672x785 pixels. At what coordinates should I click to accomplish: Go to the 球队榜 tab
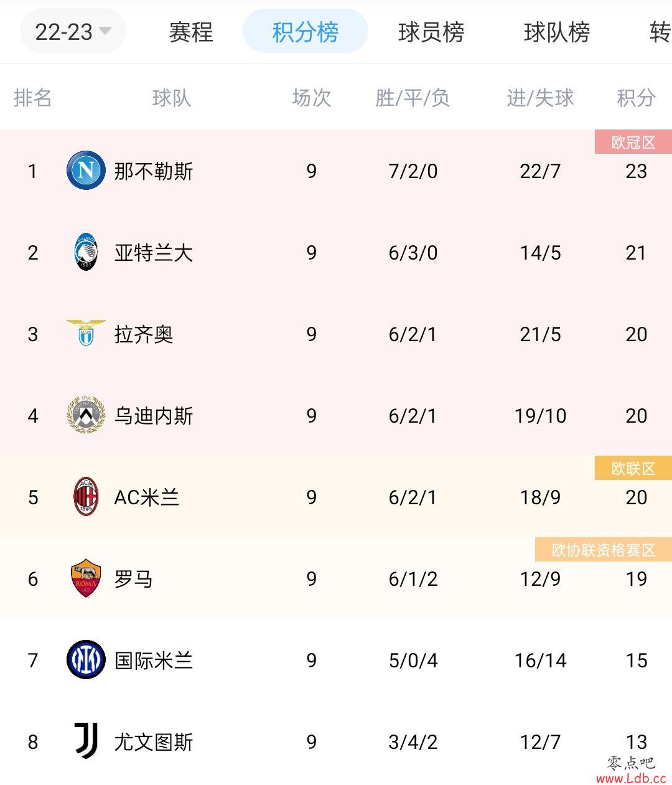(x=557, y=32)
